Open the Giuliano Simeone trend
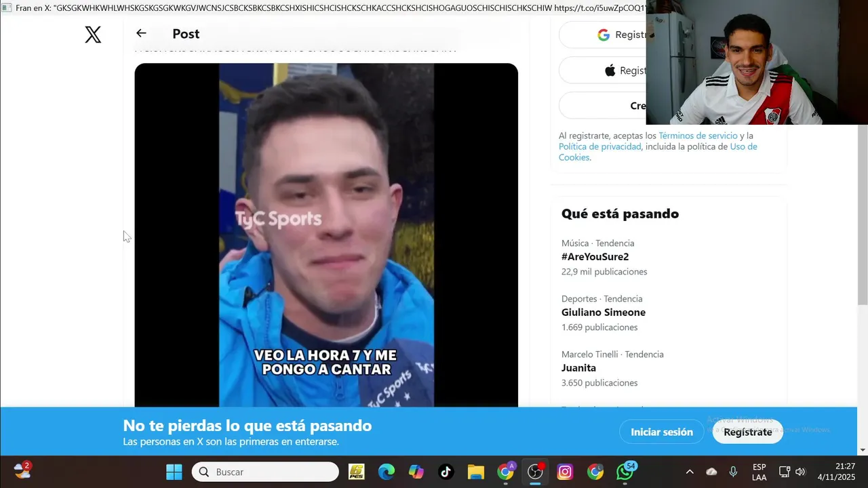 tap(603, 312)
